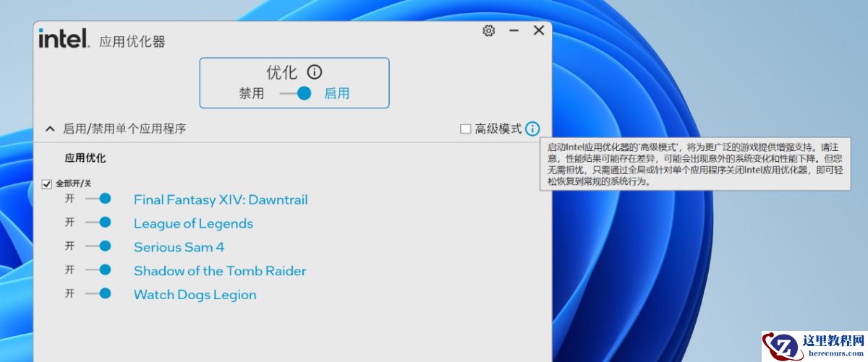The height and width of the screenshot is (362, 868).
Task: Turn off the League of Legends switch
Action: (98, 223)
